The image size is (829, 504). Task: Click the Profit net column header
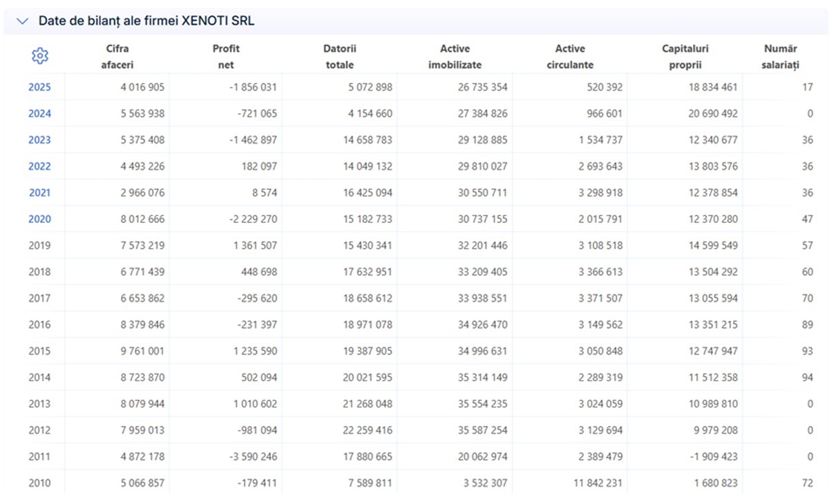click(x=226, y=57)
